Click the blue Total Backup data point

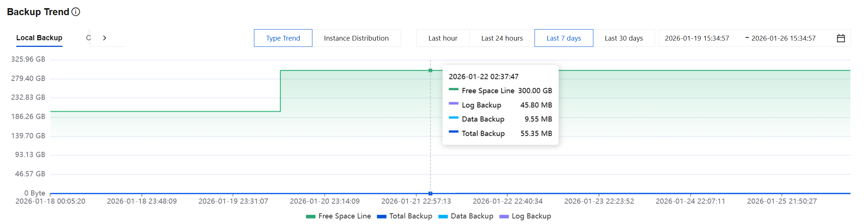coord(430,193)
